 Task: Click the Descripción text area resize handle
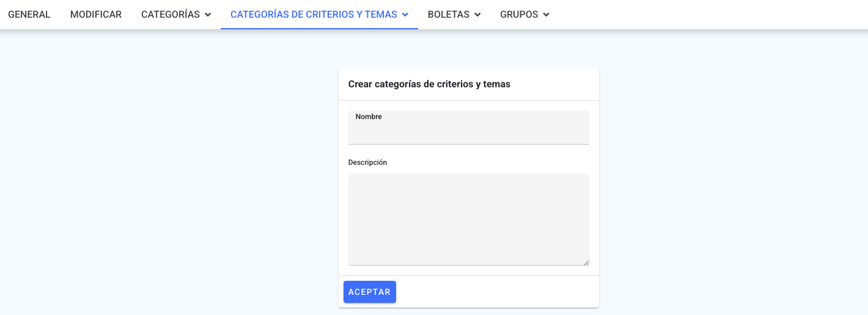[586, 262]
